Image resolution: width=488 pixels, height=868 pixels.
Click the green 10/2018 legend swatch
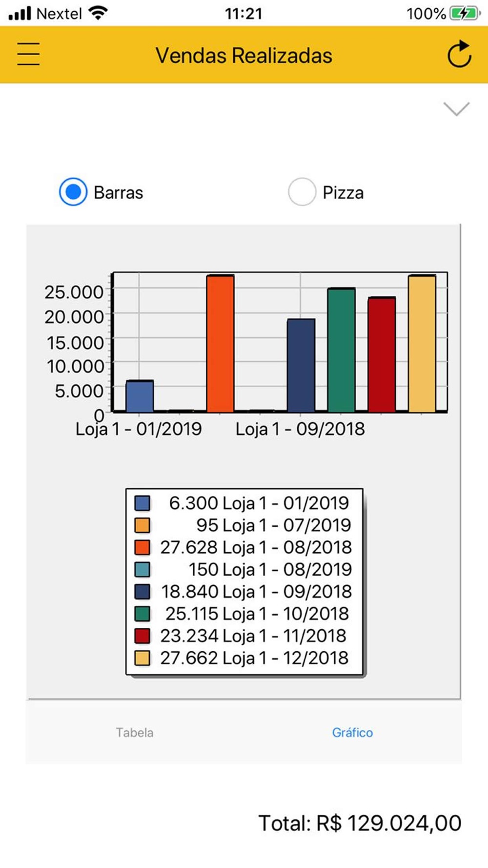(x=142, y=614)
